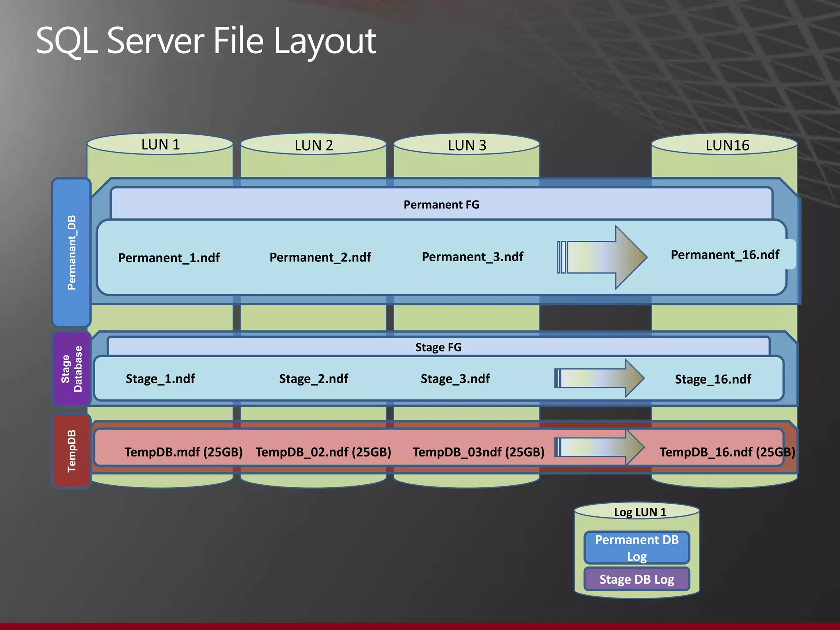Select the LUN16 cylinder top
Screen dimensions: 840x630
pyautogui.click(x=727, y=145)
